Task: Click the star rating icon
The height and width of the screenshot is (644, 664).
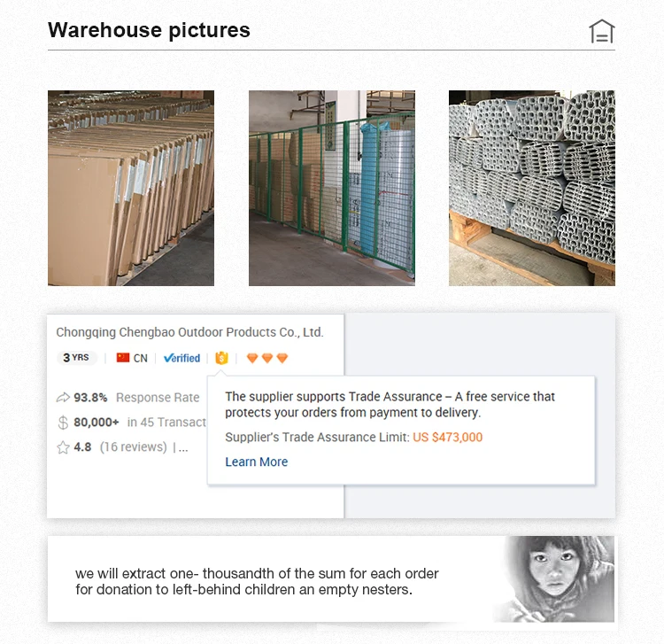Action: point(63,447)
